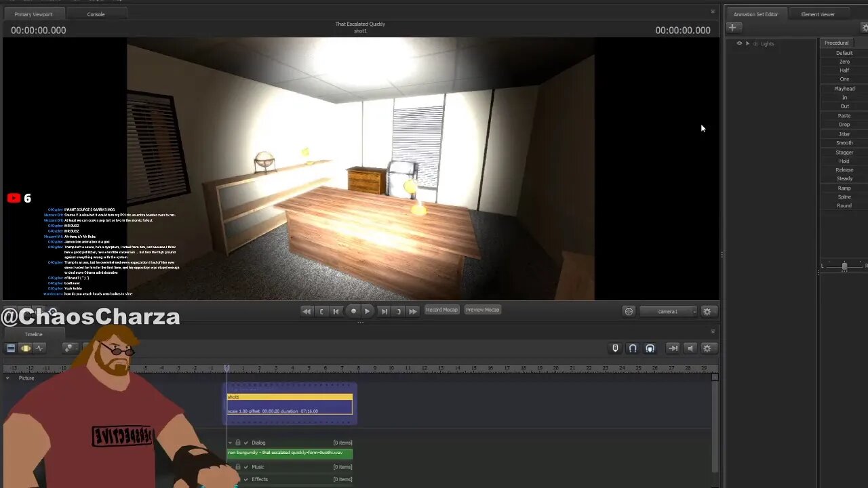
Task: Click the Drop preset
Action: point(844,125)
